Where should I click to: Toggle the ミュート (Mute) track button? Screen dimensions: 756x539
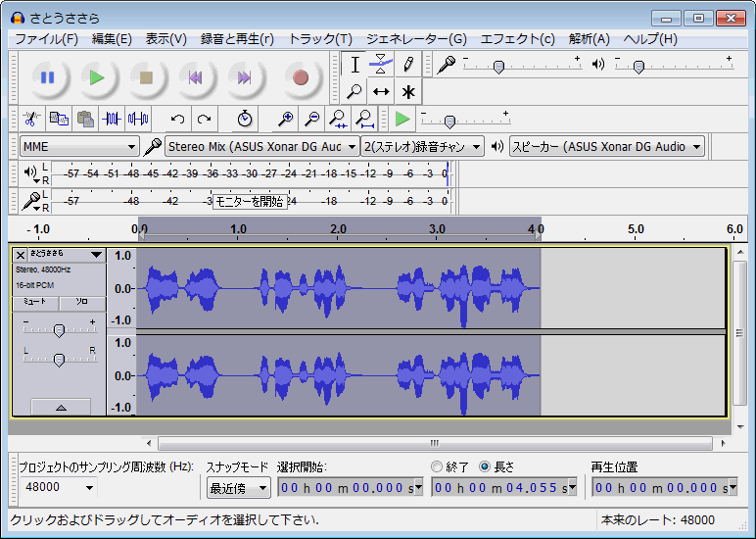coord(35,302)
